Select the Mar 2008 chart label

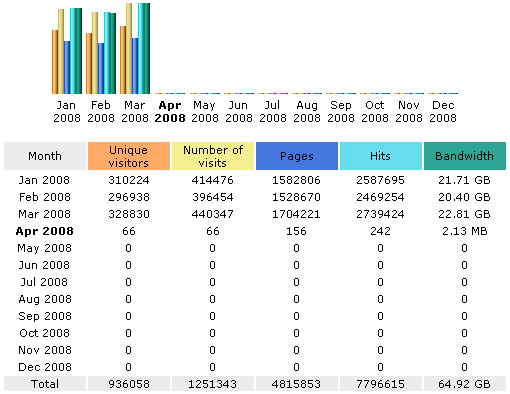(x=135, y=111)
